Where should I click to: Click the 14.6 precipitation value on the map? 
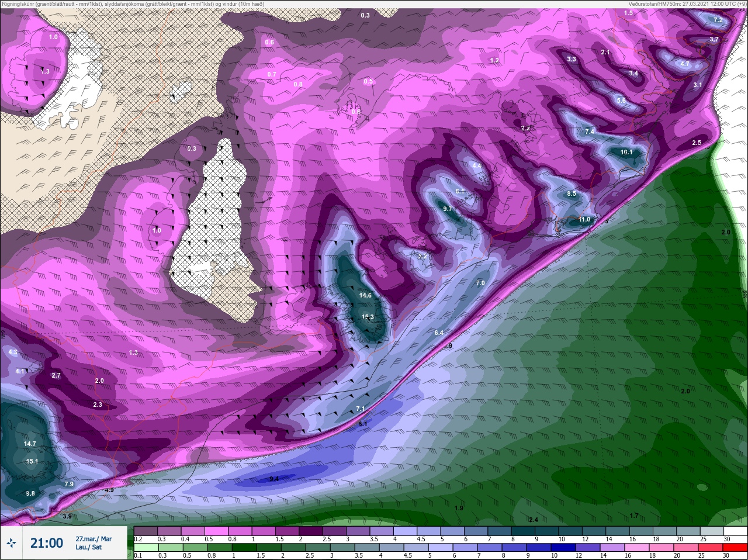click(365, 295)
